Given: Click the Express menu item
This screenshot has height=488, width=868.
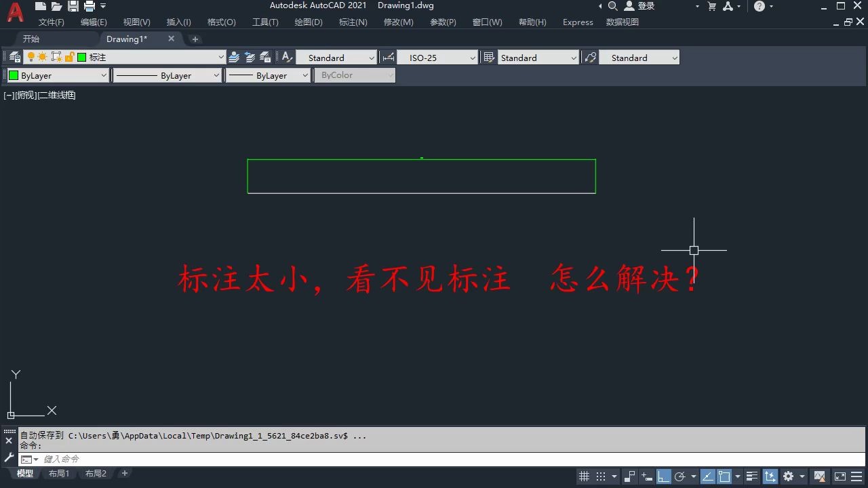Looking at the screenshot, I should (577, 22).
